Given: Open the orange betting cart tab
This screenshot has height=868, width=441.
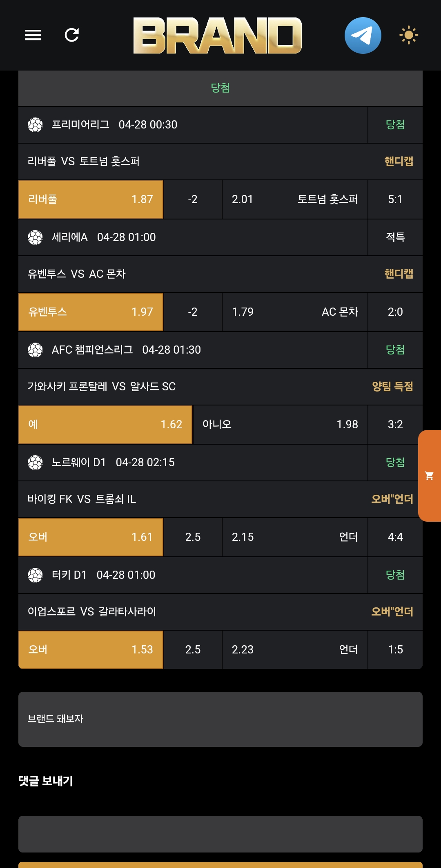Looking at the screenshot, I should (430, 476).
